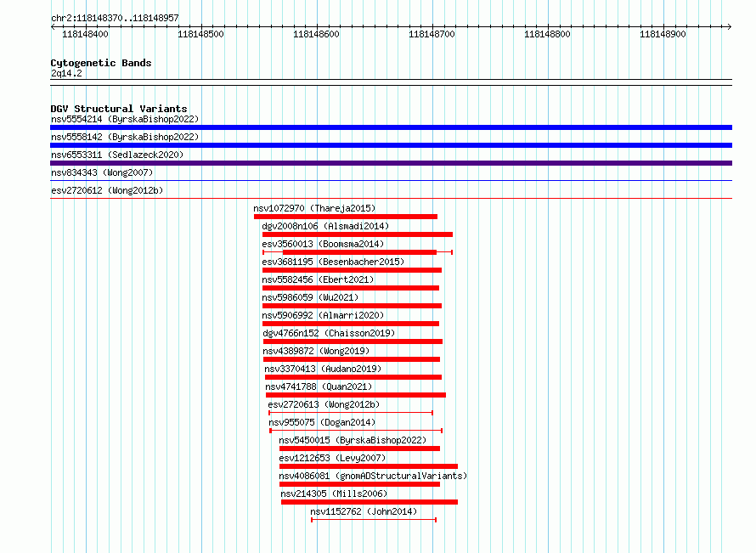756x553 pixels.
Task: Click the red bar under nsv5906992
Action: 351,324
